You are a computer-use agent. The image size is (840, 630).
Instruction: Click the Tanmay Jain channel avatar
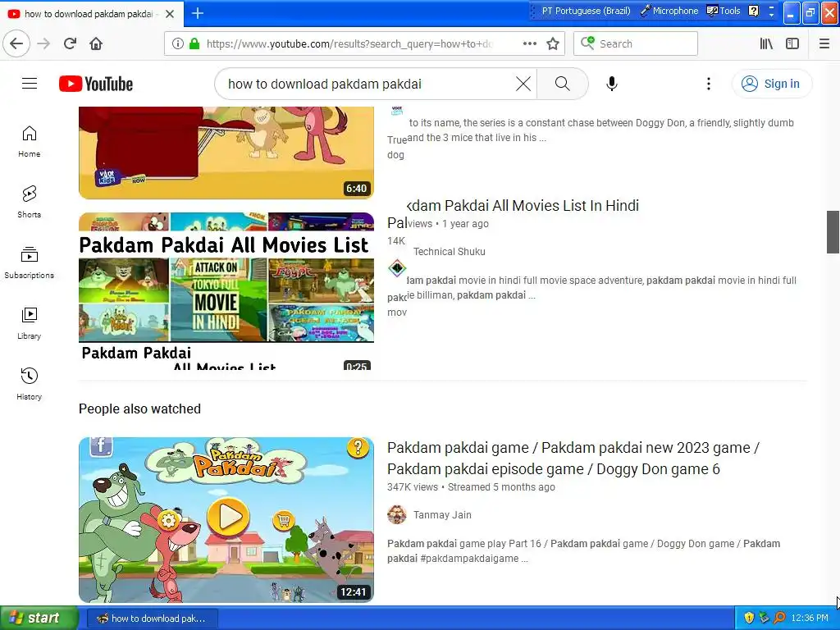[397, 514]
